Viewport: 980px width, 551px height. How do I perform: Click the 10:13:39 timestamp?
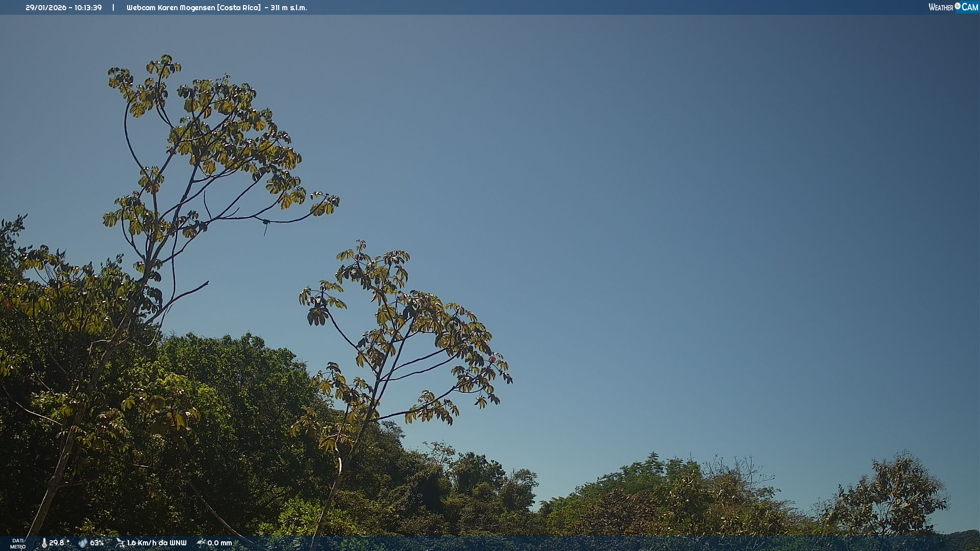coord(88,8)
